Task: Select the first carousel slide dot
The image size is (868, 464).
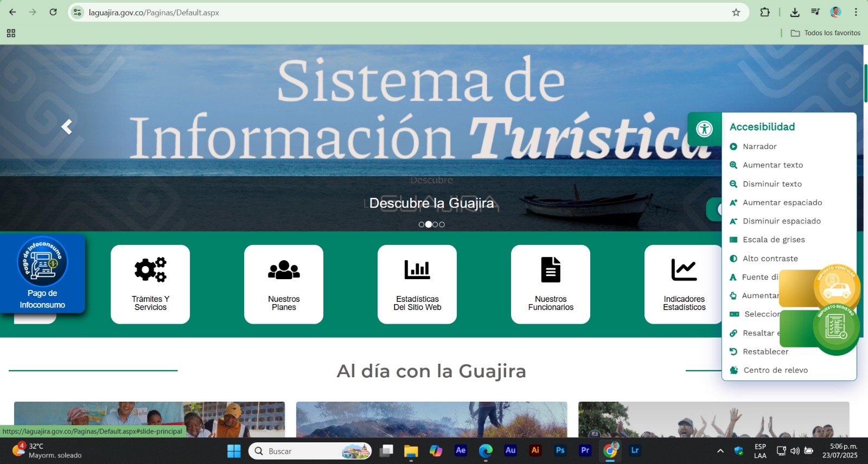Action: pos(422,224)
